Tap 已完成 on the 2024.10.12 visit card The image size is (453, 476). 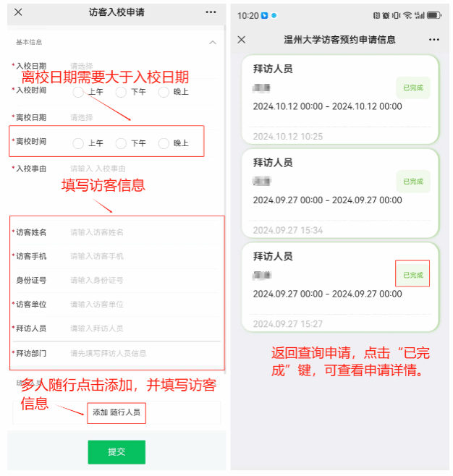[x=413, y=88]
